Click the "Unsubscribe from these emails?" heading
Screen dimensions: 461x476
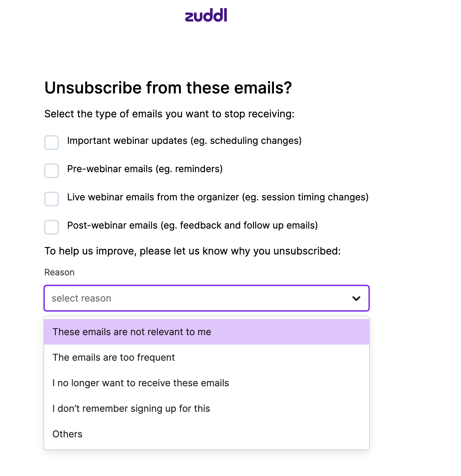pyautogui.click(x=168, y=88)
